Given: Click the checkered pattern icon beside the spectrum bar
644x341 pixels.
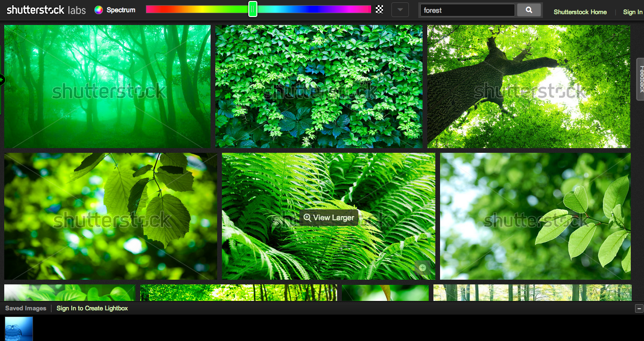Looking at the screenshot, I should coord(380,9).
